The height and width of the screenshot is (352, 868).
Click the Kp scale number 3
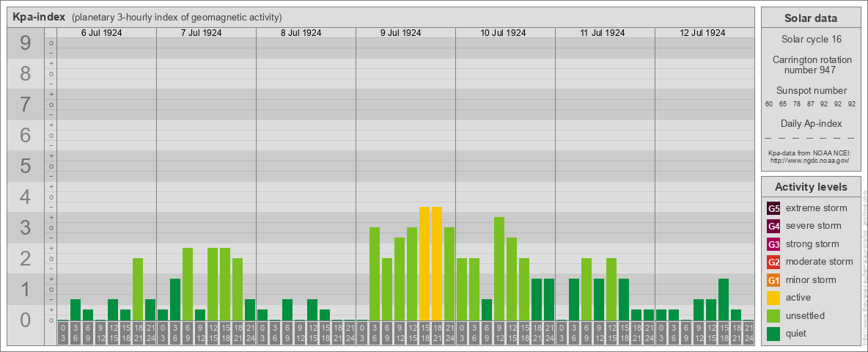(x=26, y=227)
